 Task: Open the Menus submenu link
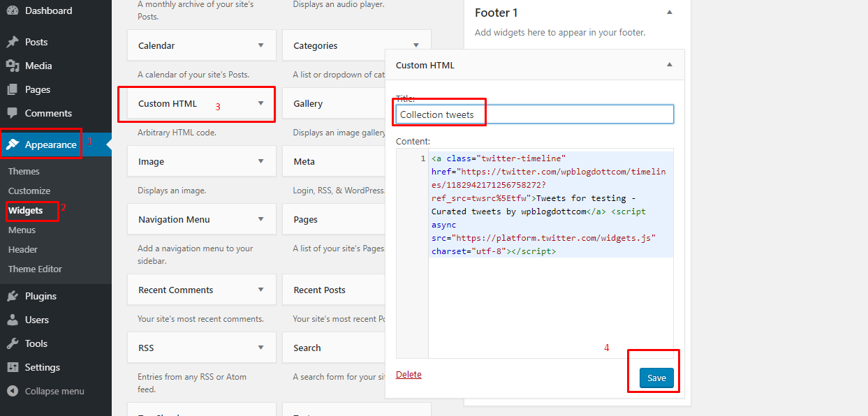click(22, 230)
